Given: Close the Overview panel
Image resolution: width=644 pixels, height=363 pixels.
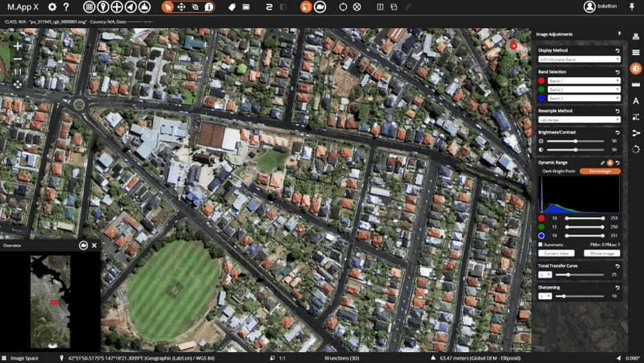Looking at the screenshot, I should [94, 245].
